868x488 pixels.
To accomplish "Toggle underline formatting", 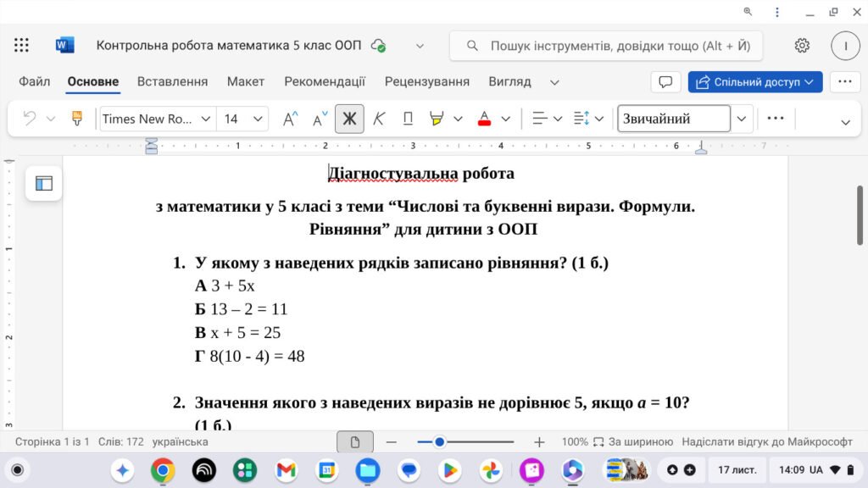I will (x=407, y=119).
